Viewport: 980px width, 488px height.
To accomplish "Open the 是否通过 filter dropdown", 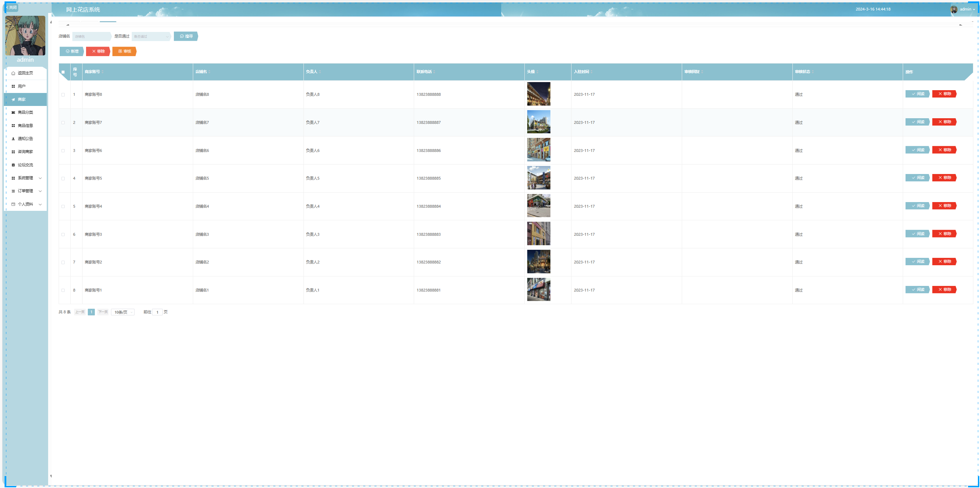I will 151,36.
